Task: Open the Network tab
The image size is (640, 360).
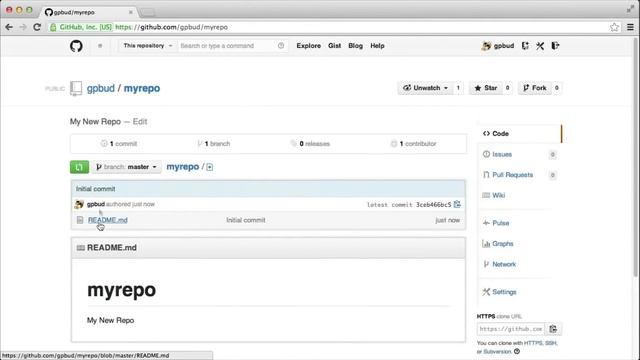Action: click(x=504, y=264)
